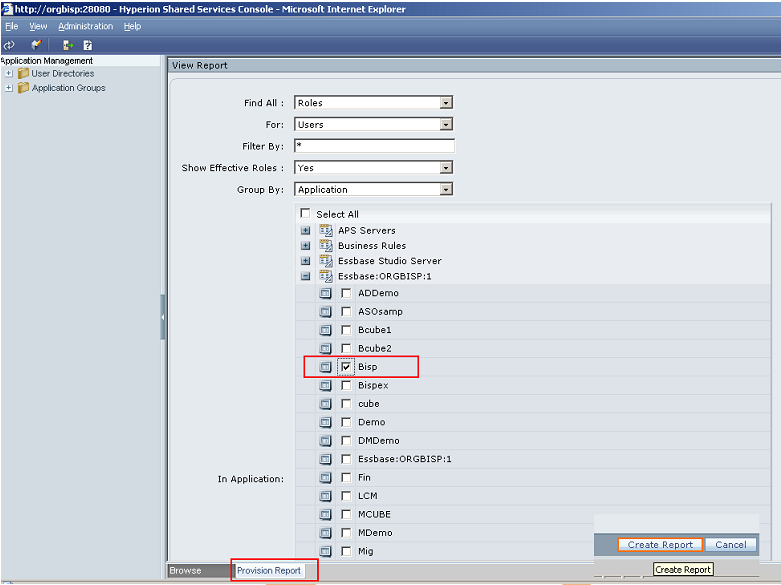Click the help question-mark toolbar icon
Image resolution: width=781 pixels, height=585 pixels.
(x=88, y=45)
